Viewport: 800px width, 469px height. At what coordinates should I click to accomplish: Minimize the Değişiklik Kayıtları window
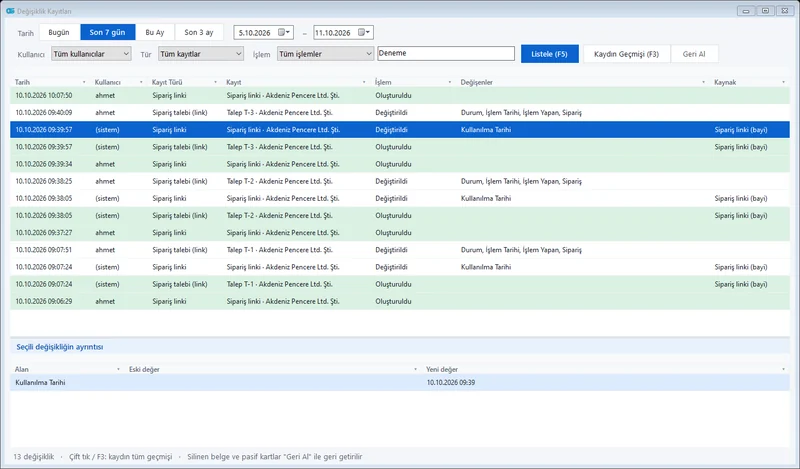tap(746, 11)
